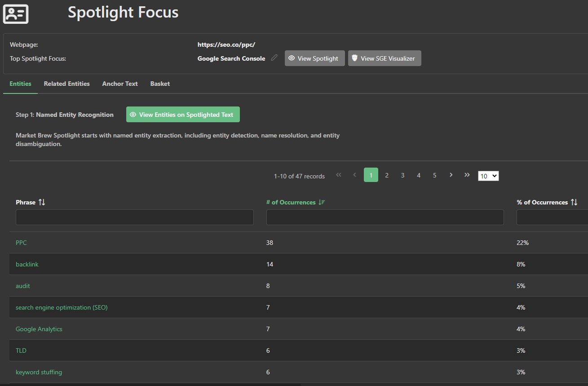Go to previous page using left chevron
The height and width of the screenshot is (386, 588).
[354, 175]
